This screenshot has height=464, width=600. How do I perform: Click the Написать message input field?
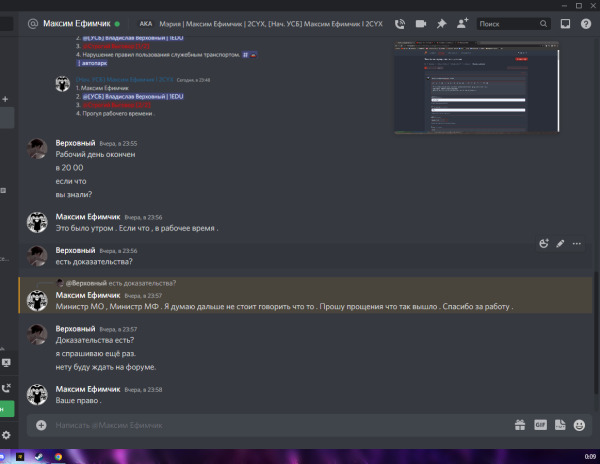(x=281, y=425)
